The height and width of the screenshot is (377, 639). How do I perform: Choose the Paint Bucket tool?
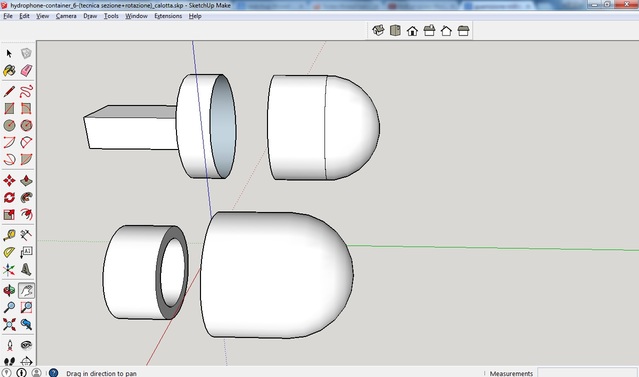coord(9,71)
